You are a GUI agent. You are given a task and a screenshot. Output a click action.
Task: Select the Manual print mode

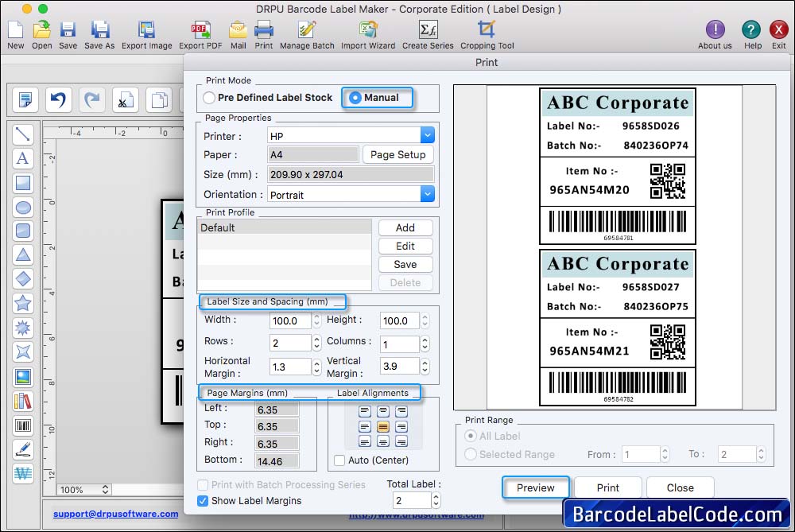355,97
